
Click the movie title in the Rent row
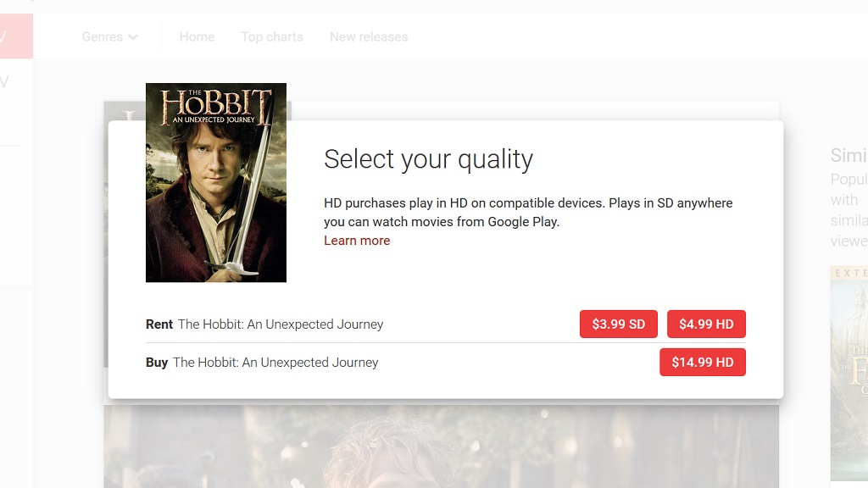281,324
